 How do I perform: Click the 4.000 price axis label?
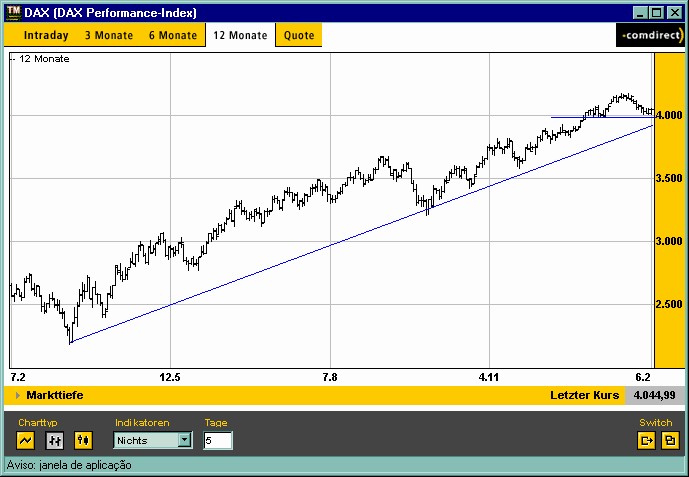[669, 116]
